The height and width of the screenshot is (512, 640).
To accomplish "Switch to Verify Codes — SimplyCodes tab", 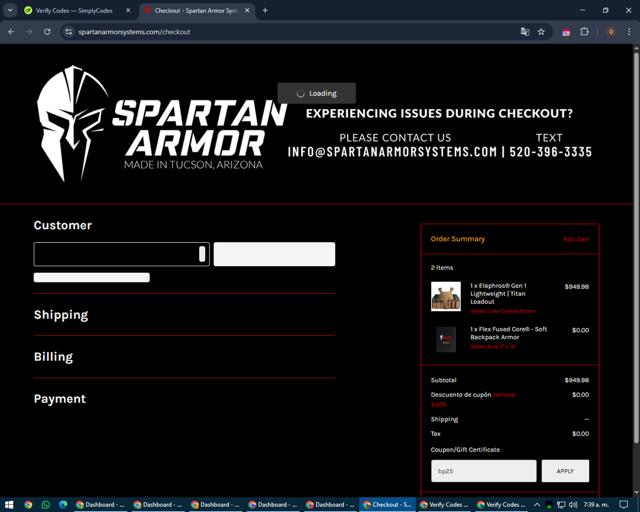I will [x=74, y=11].
